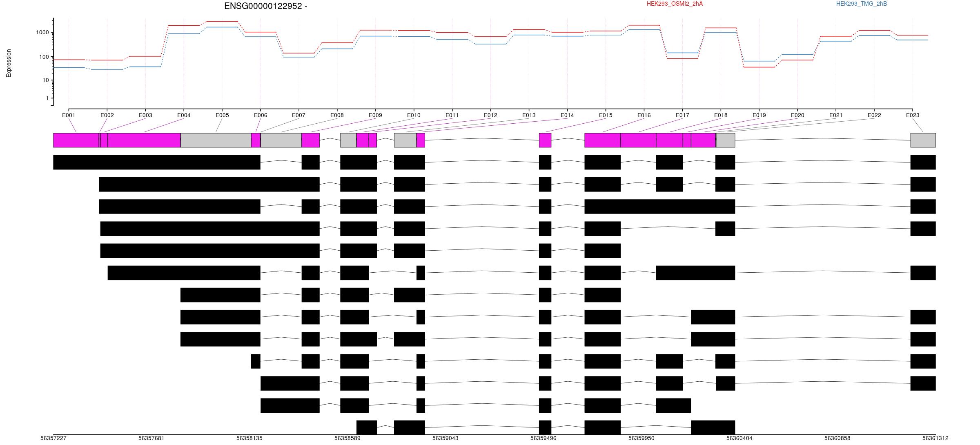The height and width of the screenshot is (445, 980).
Task: Select the HEK293_OSMI2_2hA legend label
Action: [675, 4]
